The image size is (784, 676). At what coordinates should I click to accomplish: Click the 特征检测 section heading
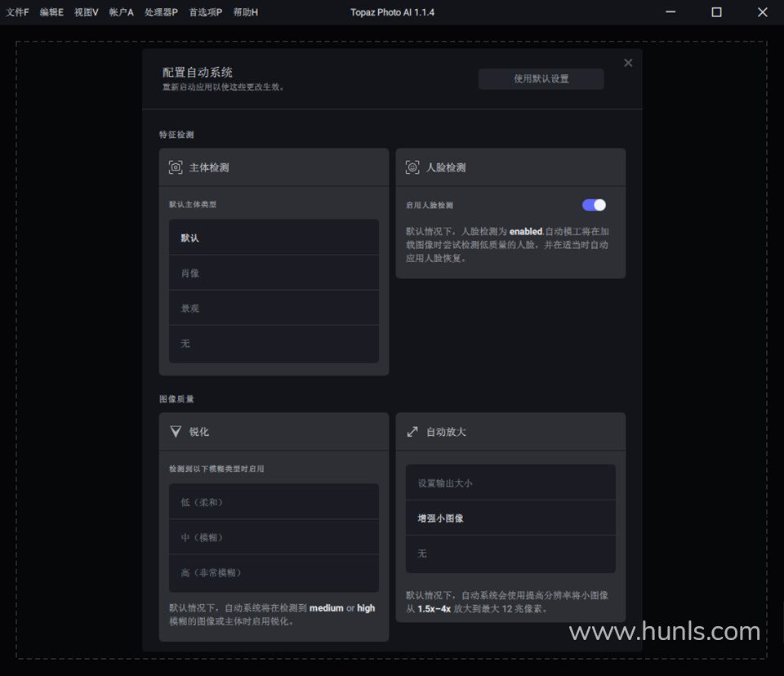[176, 135]
